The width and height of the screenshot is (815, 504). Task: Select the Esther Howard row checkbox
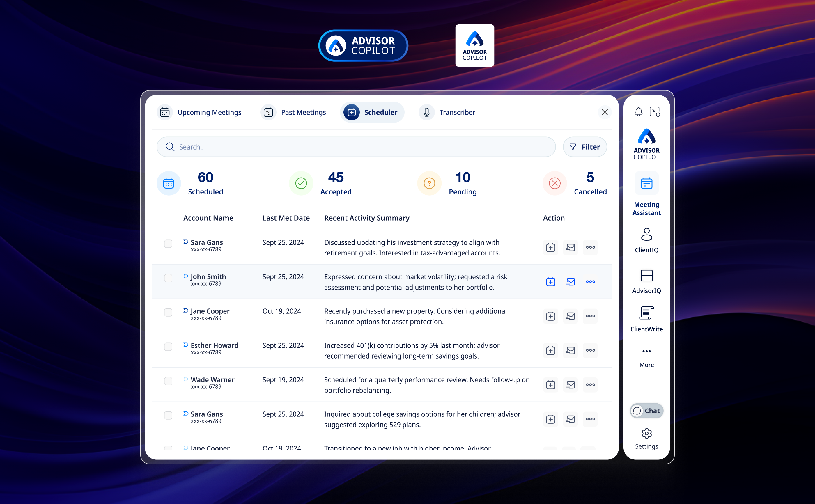[168, 347]
